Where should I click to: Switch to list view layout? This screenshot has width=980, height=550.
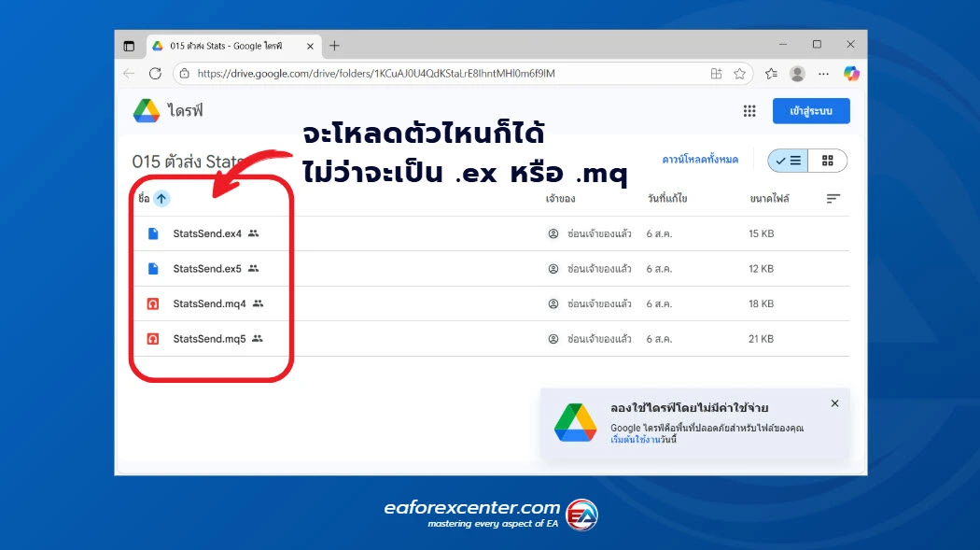pyautogui.click(x=788, y=161)
